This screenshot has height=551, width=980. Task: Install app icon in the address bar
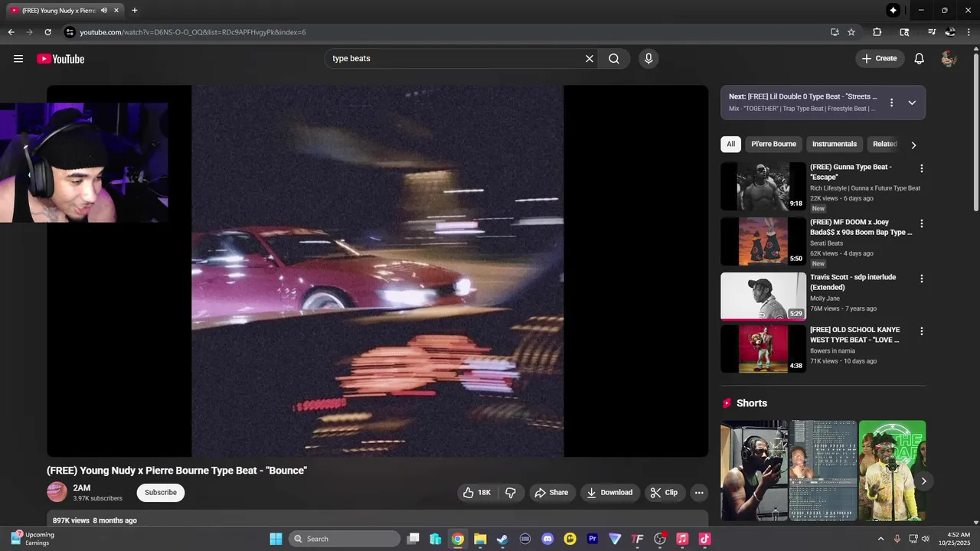[x=835, y=32]
